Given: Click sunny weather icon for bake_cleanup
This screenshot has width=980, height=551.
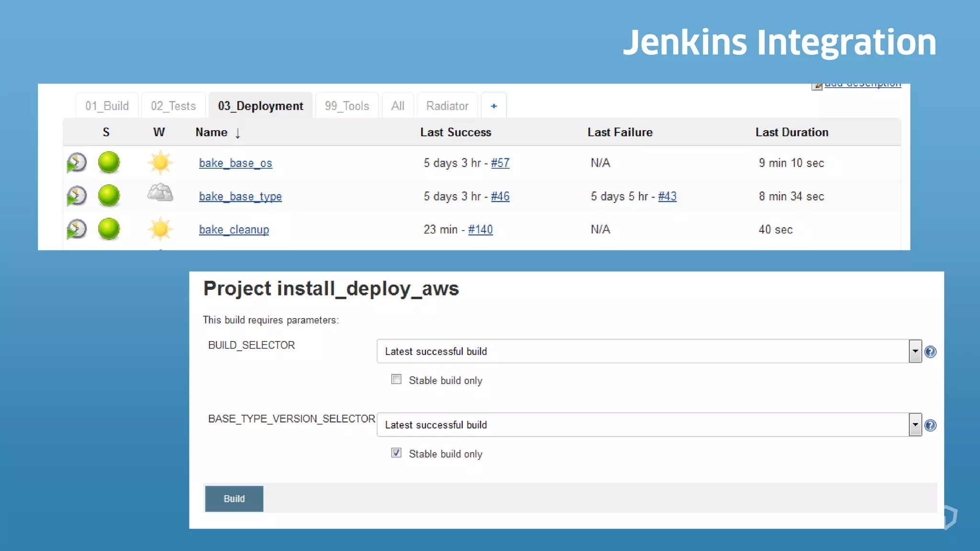Looking at the screenshot, I should (x=160, y=229).
